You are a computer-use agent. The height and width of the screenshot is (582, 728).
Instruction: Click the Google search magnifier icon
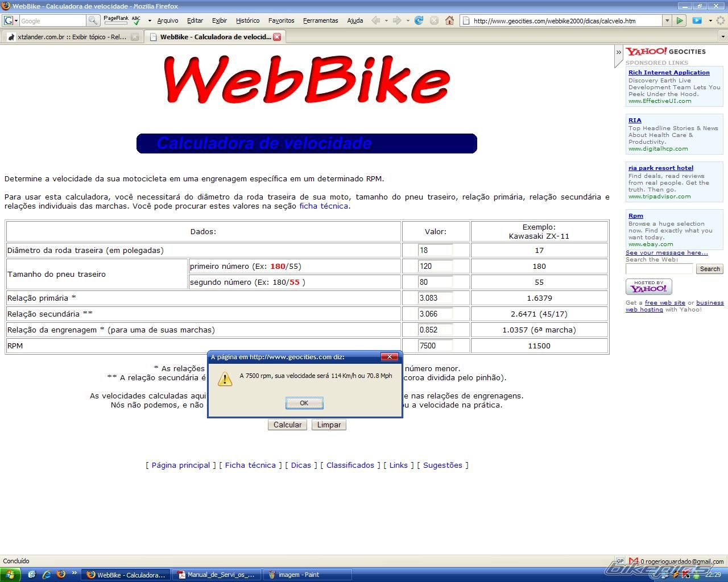93,20
